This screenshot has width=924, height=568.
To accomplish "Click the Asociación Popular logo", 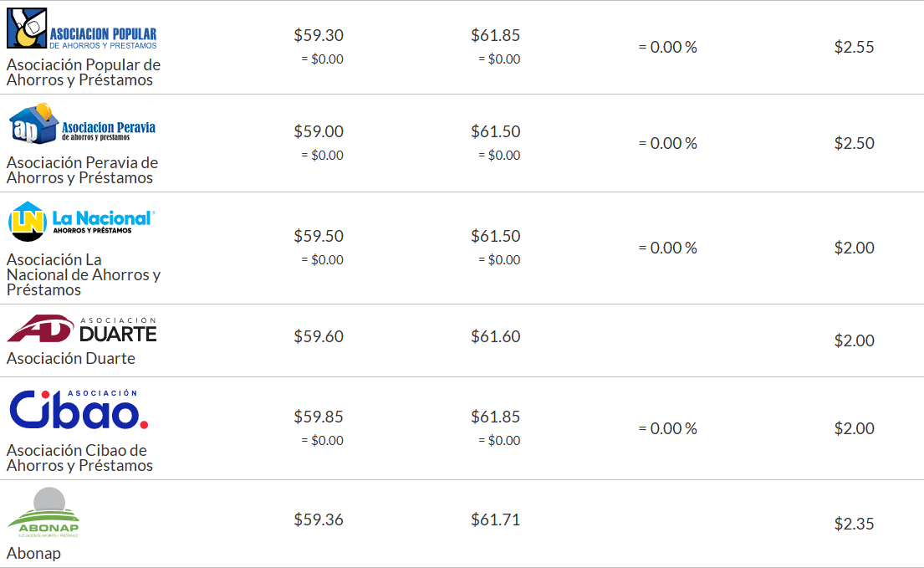I will (82, 28).
